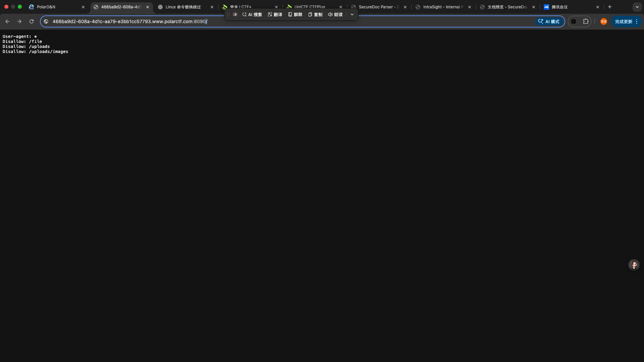Switch to 腾讯会议 tab
This screenshot has width=644, height=362.
(x=572, y=7)
